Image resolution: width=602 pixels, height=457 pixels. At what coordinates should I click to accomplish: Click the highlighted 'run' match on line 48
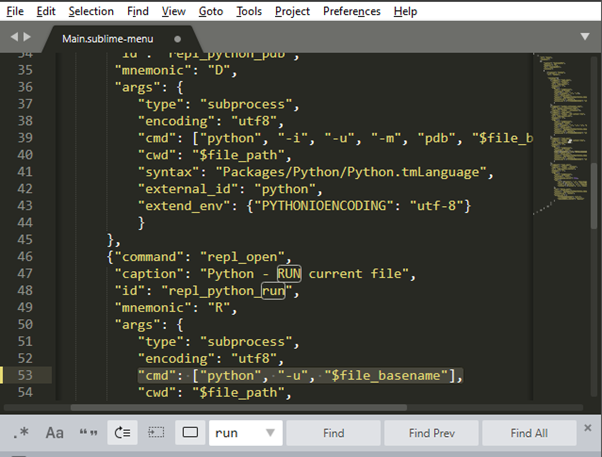[x=273, y=291]
